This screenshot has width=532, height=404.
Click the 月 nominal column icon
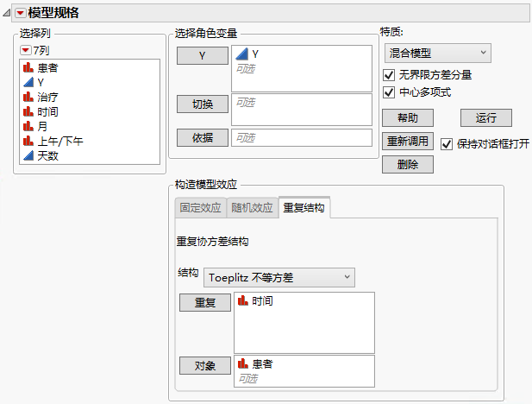pyautogui.click(x=28, y=126)
